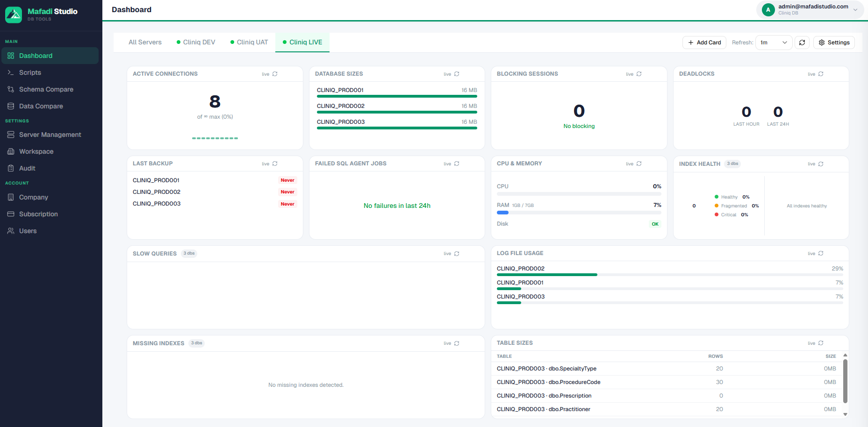Refresh the Deadlocks card

tap(821, 74)
